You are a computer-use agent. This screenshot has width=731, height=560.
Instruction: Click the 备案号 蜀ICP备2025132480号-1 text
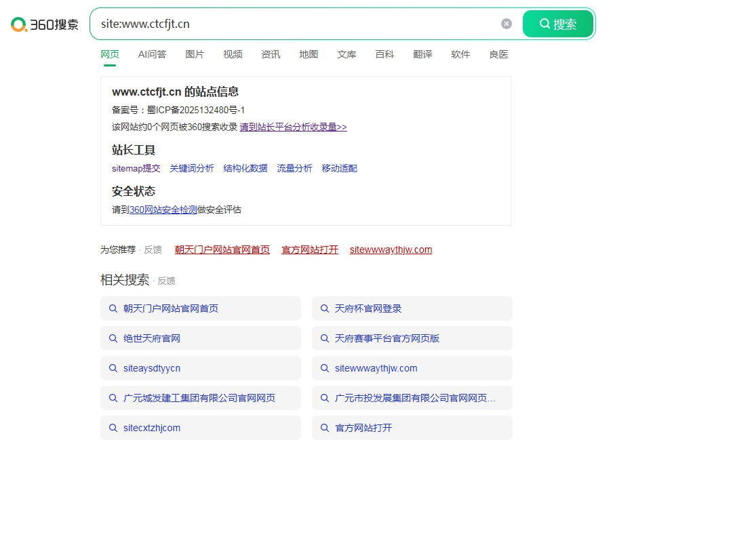tap(178, 110)
